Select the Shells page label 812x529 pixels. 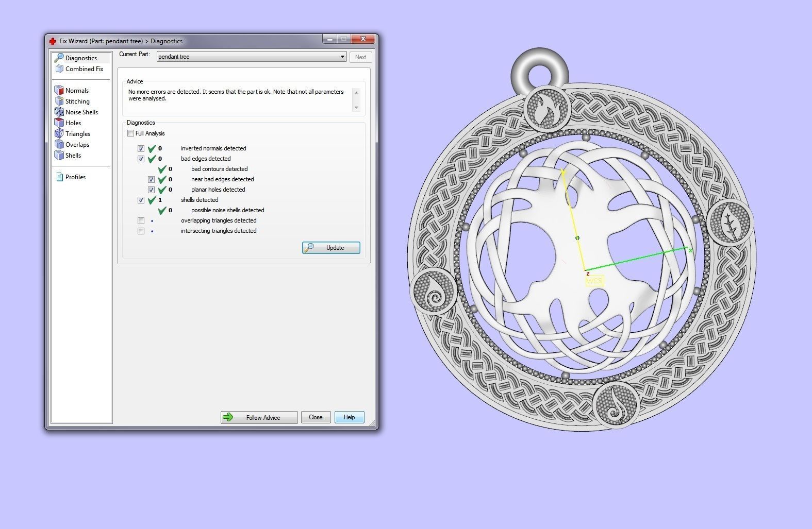pos(73,155)
